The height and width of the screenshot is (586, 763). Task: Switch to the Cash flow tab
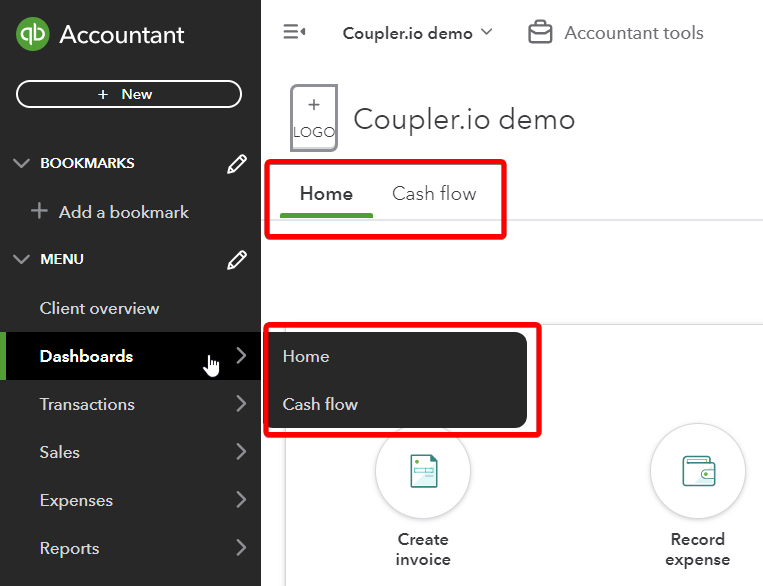click(x=434, y=194)
